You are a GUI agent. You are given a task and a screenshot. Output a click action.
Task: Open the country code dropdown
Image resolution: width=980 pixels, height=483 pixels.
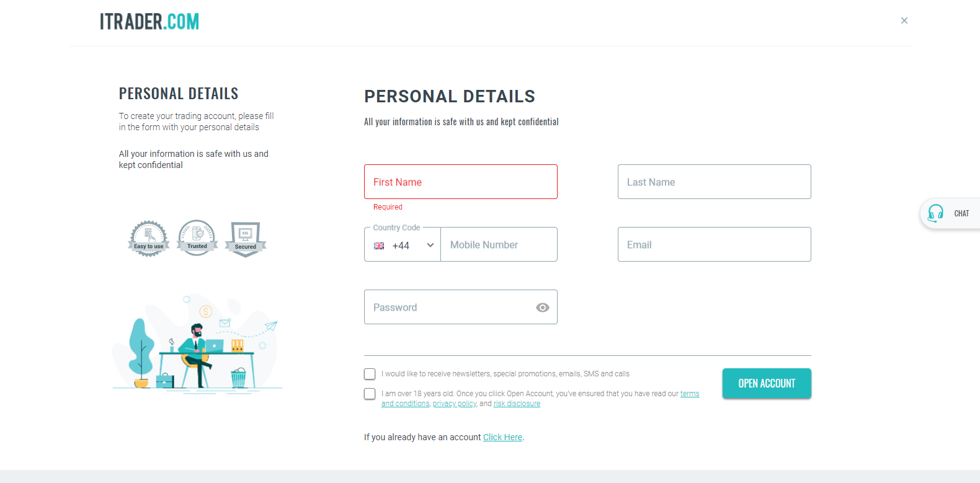click(x=402, y=244)
